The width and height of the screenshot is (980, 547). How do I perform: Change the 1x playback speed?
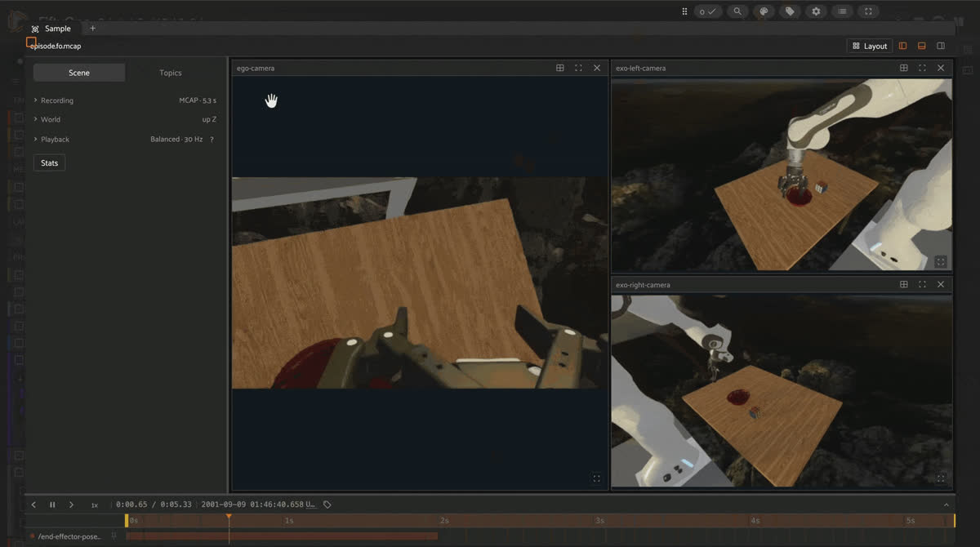point(94,505)
